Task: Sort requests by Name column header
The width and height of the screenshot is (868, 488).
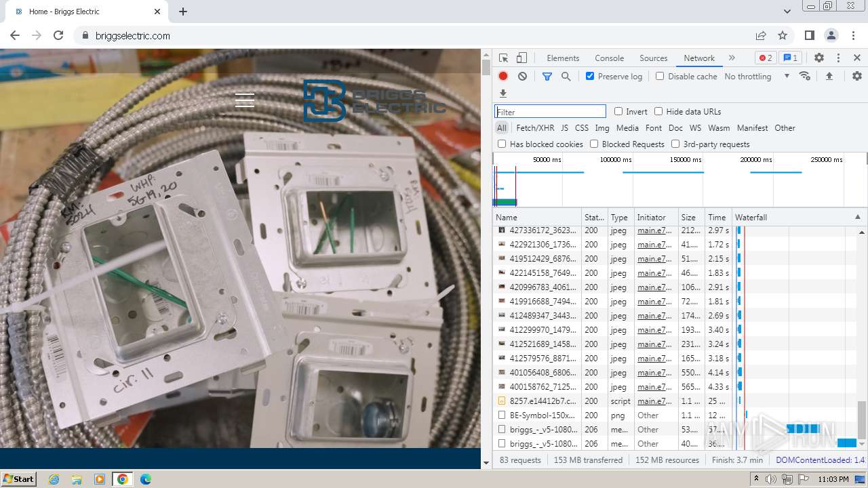Action: pos(537,218)
